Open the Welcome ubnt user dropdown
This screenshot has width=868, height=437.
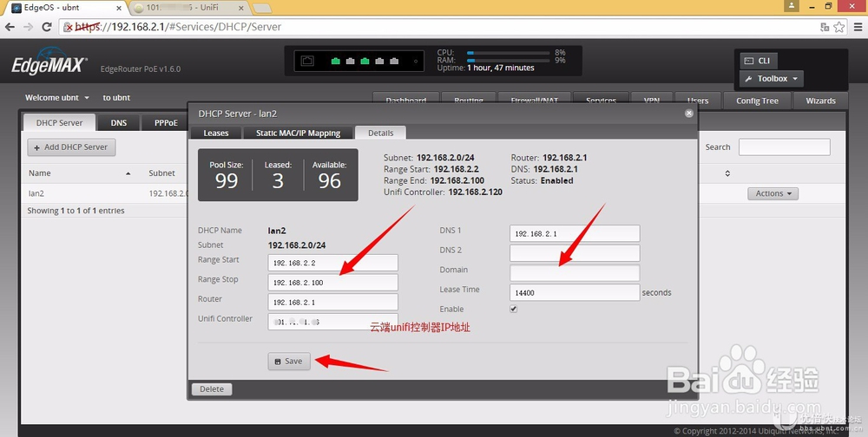(57, 97)
